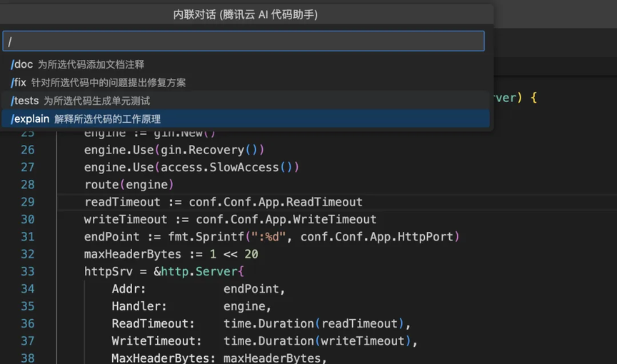Viewport: 617px width, 364px height.
Task: Click the ReadTimeout: time.Duration field line
Action: [261, 323]
